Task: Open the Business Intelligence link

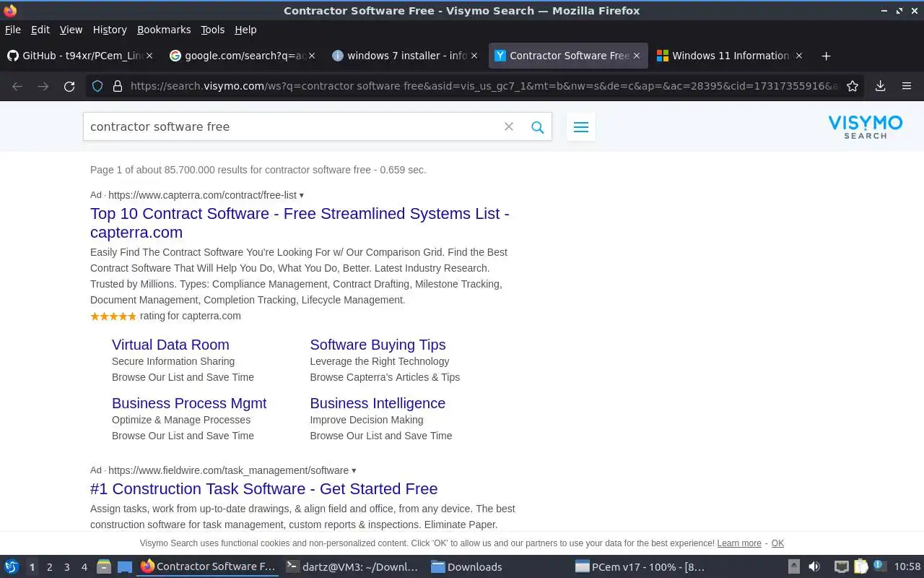Action: (x=378, y=403)
